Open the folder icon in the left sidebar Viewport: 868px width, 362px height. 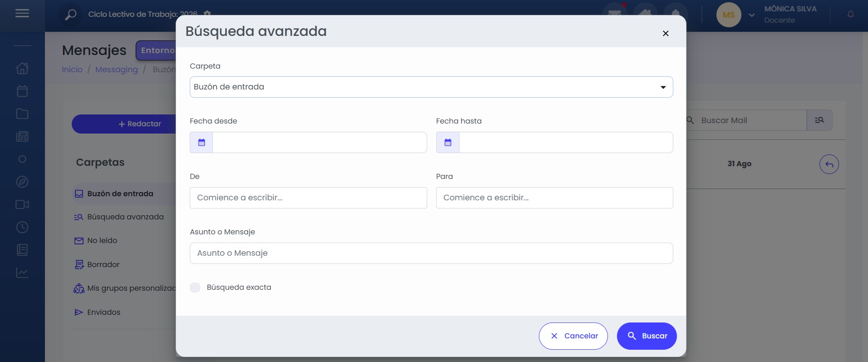pos(22,114)
